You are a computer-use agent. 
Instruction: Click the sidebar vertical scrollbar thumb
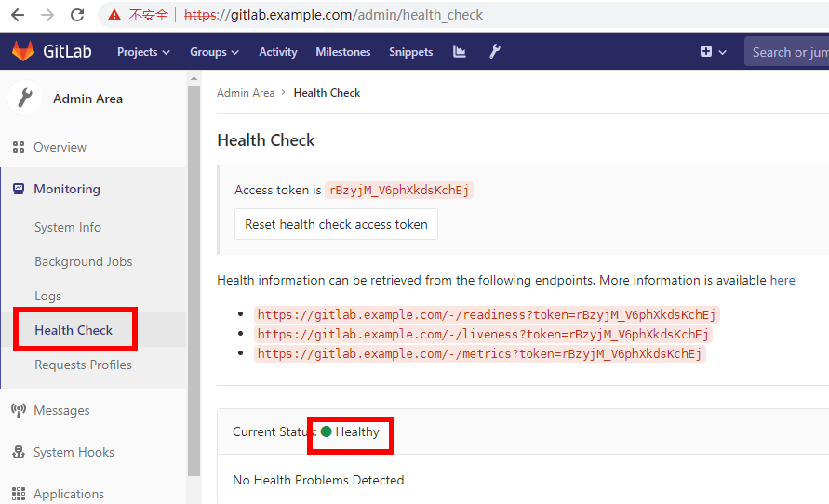tap(194, 280)
